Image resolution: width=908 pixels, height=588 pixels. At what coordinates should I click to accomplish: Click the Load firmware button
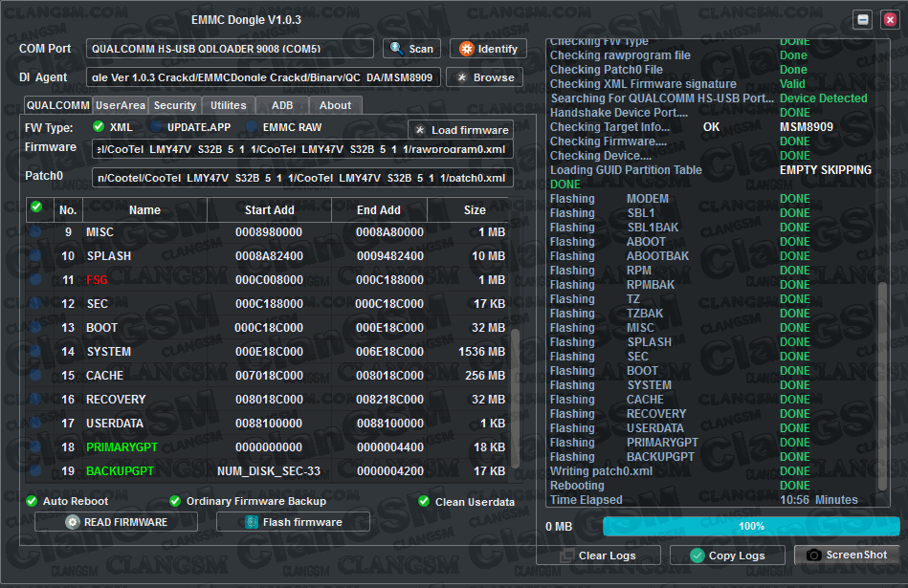[461, 130]
